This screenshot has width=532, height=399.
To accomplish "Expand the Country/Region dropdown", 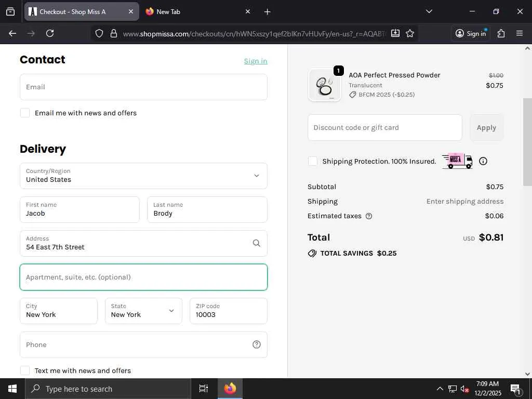I will [143, 176].
